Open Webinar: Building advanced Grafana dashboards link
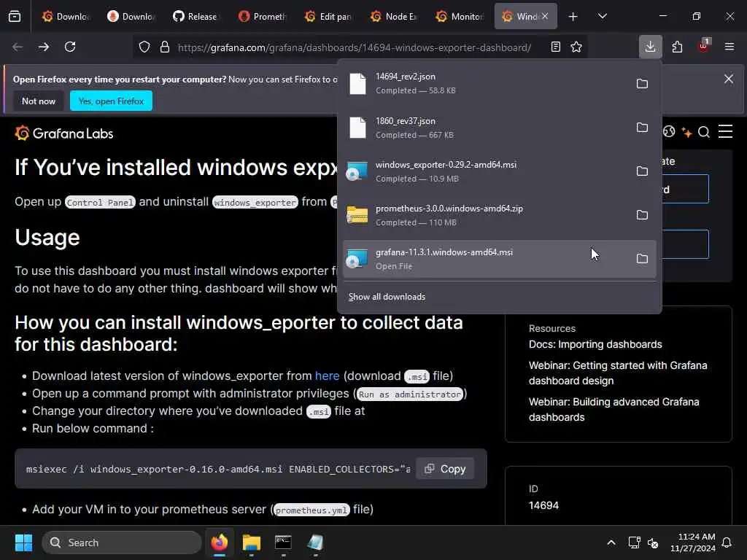This screenshot has height=560, width=747. 614,410
